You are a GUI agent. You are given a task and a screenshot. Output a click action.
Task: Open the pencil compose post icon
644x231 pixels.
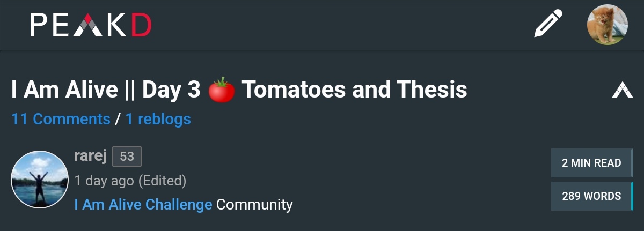pyautogui.click(x=548, y=24)
